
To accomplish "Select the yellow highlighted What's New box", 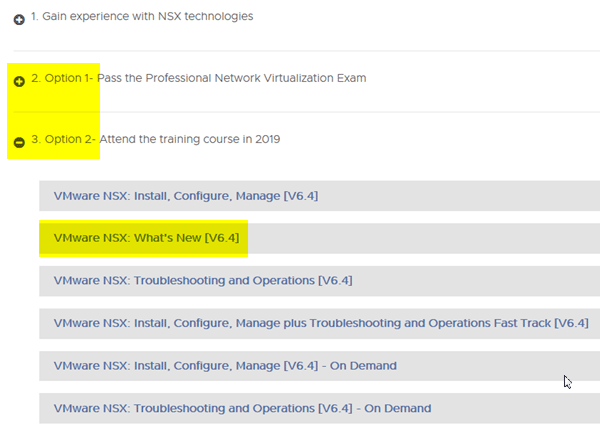I will [x=143, y=238].
